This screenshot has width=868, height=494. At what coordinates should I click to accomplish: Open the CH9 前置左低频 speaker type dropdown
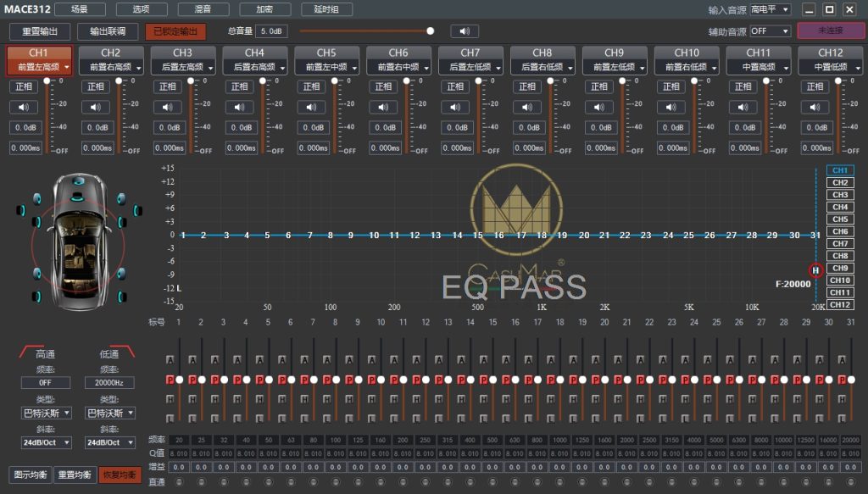(615, 68)
